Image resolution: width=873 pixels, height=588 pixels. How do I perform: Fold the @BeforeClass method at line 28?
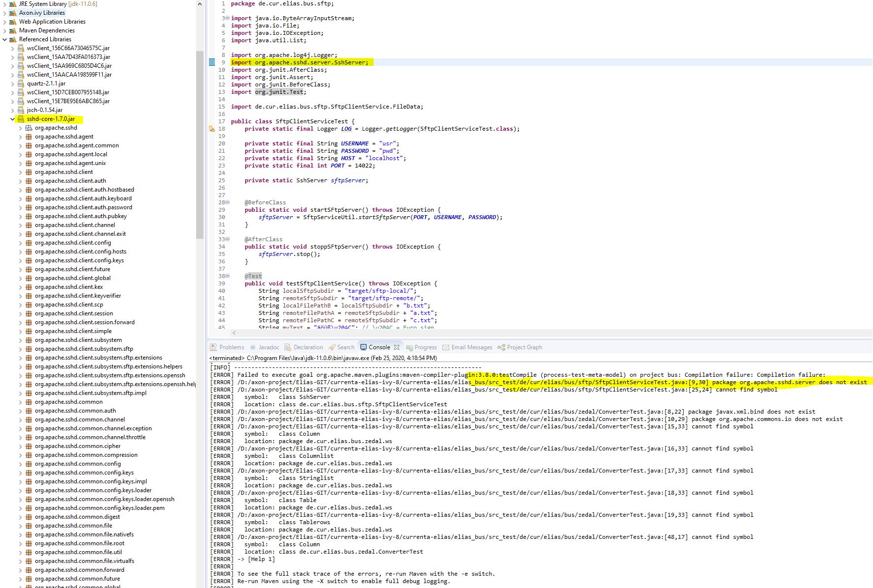click(227, 202)
